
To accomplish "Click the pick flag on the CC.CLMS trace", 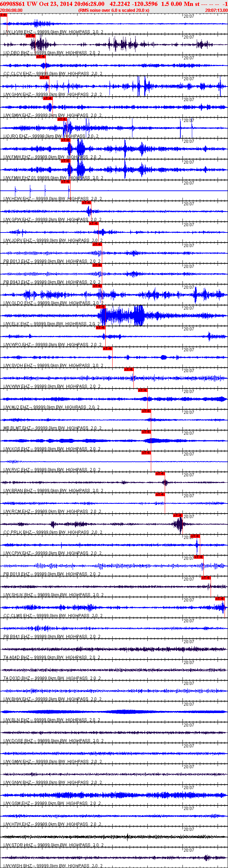I will click(x=220, y=599).
